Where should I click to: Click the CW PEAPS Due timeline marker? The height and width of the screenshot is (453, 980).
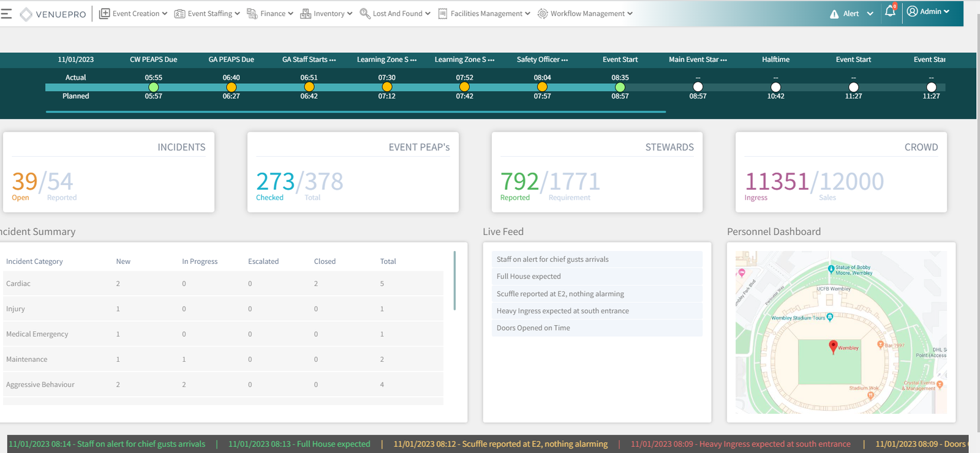click(154, 87)
